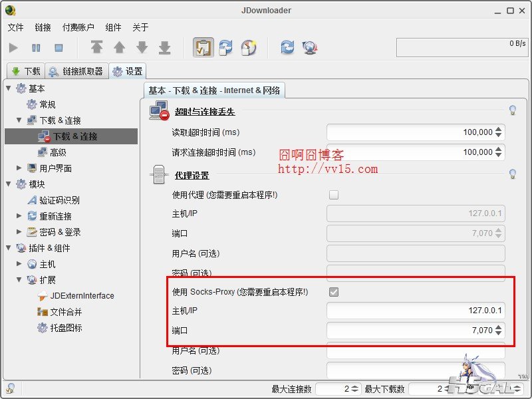Open 托盘图标 extension settings
Viewport: 532px width, 399px height.
coord(60,328)
